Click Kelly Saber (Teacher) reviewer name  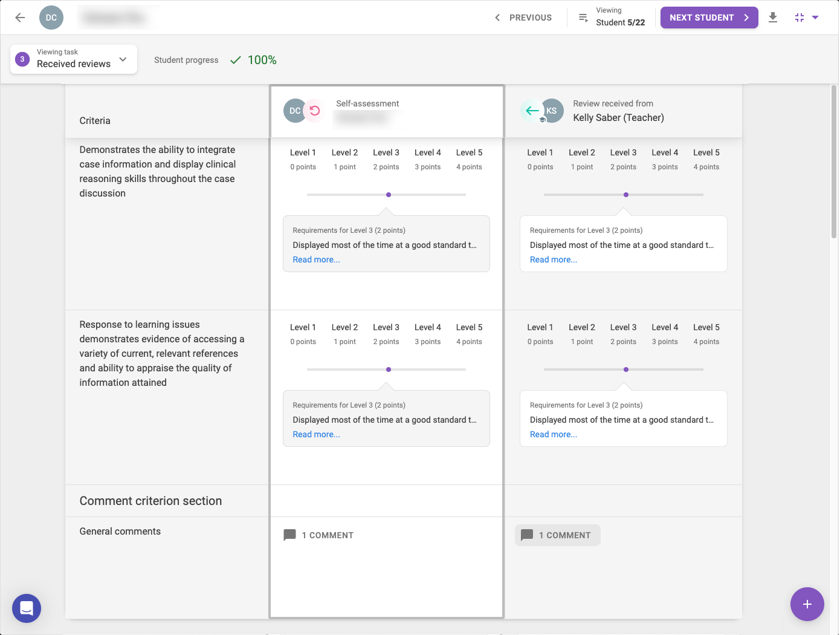618,117
